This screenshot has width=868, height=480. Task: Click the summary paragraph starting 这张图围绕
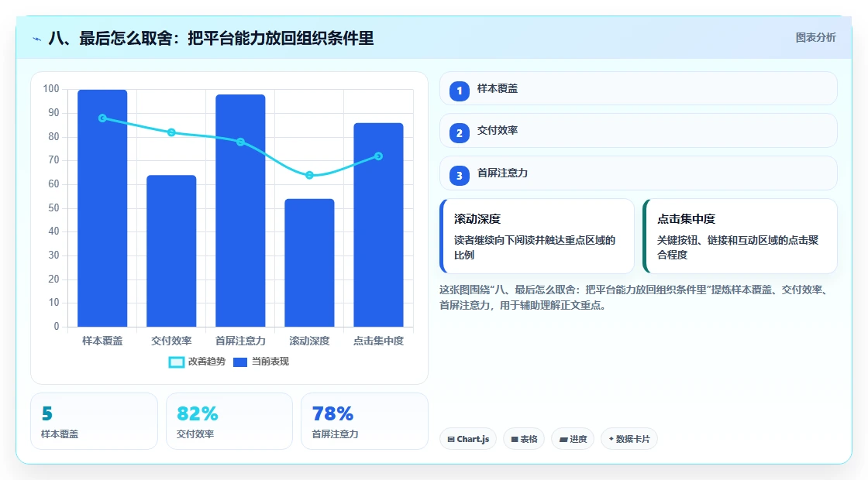[x=634, y=297]
